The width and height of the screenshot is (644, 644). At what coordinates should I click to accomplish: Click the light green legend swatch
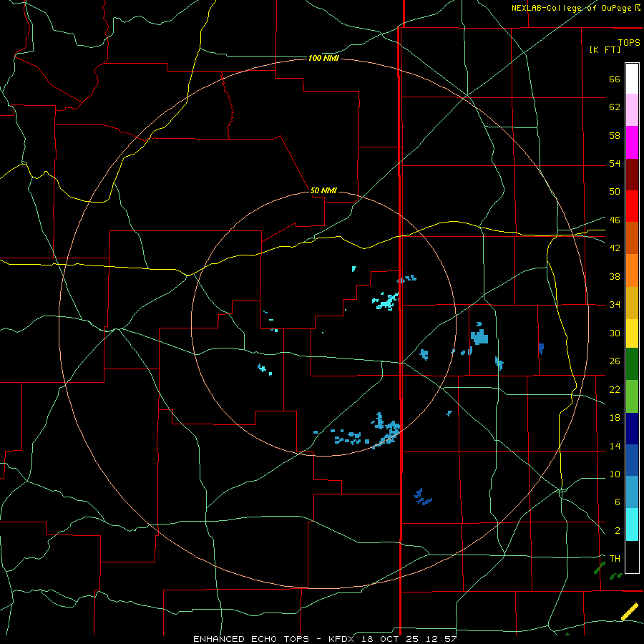click(x=632, y=396)
